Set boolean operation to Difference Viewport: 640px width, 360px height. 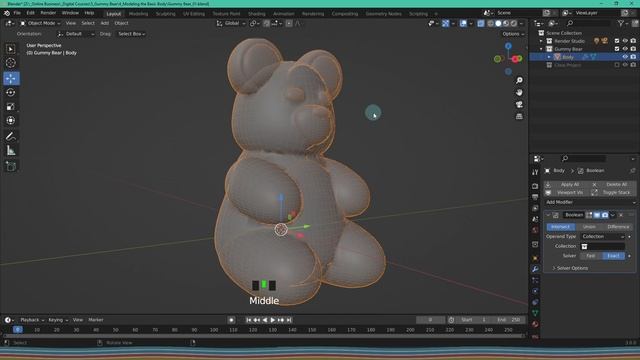pos(618,227)
